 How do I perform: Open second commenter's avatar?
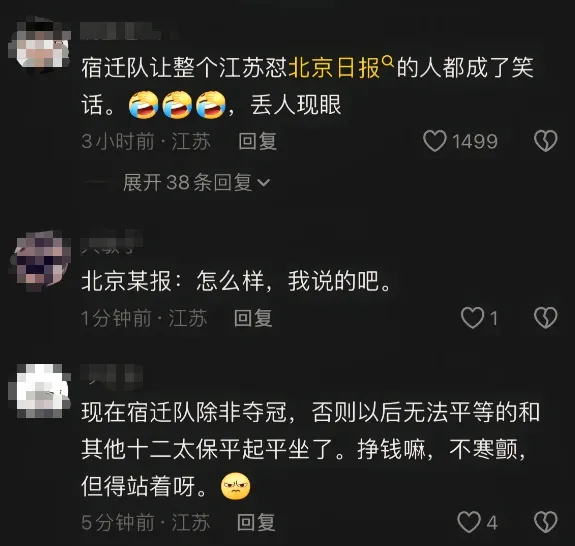[40, 260]
